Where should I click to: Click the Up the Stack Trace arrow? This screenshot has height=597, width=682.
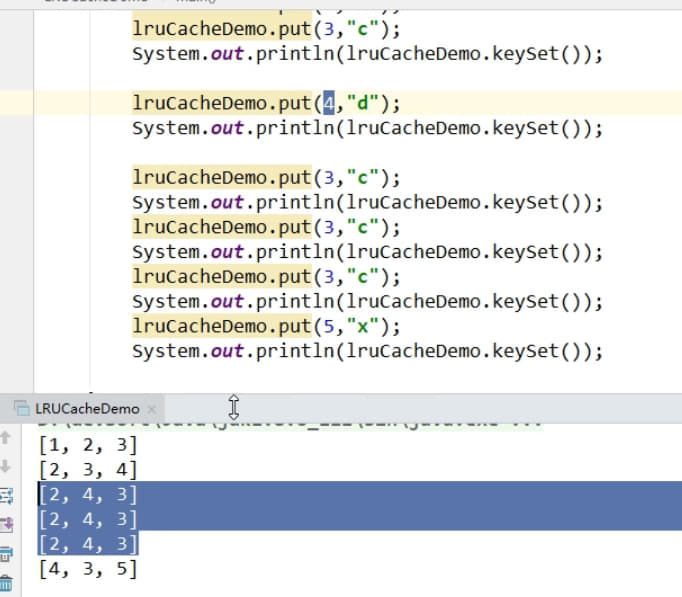(x=6, y=437)
